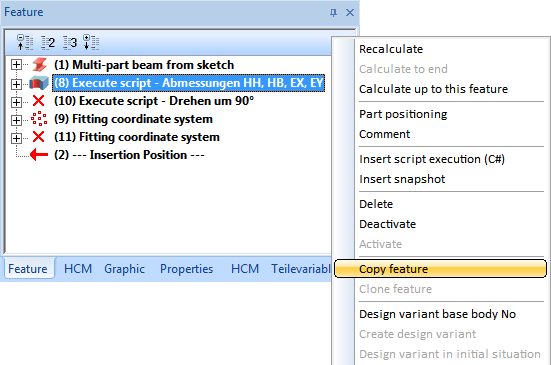Show feature tree to level 2 icon
Screen dimensions: 551x365
pyautogui.click(x=48, y=43)
